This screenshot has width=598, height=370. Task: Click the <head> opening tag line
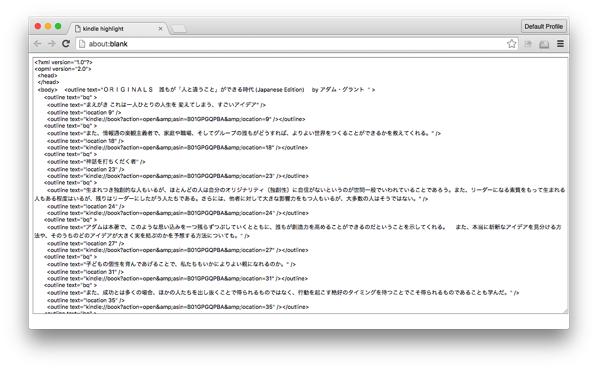(x=47, y=76)
